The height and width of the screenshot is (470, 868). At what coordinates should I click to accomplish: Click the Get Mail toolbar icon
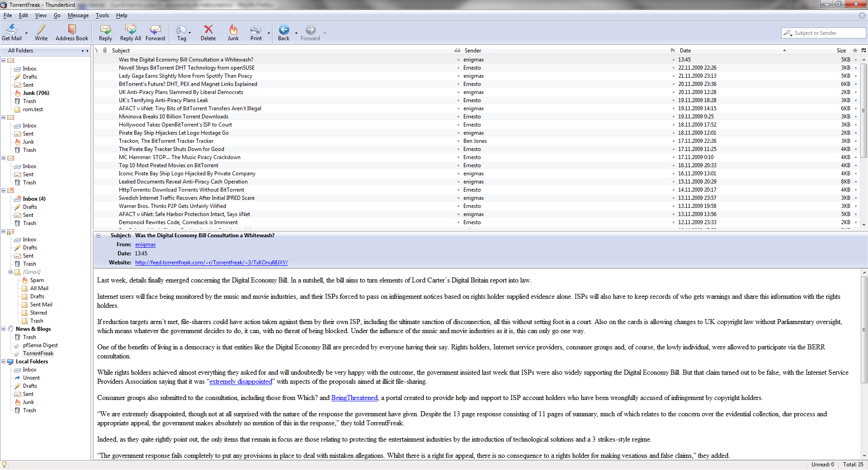pyautogui.click(x=12, y=30)
